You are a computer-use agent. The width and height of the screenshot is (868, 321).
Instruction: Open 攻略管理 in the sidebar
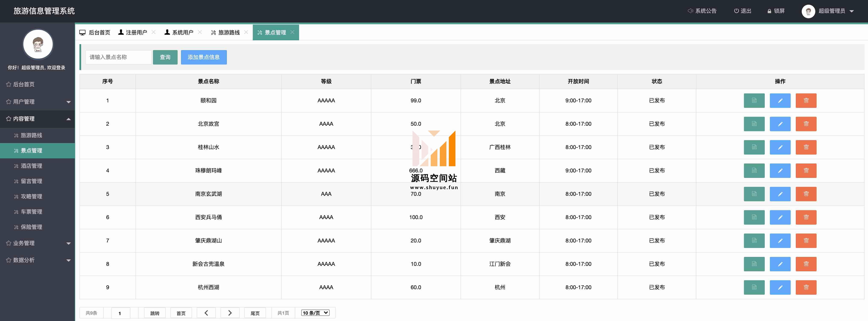click(x=37, y=196)
